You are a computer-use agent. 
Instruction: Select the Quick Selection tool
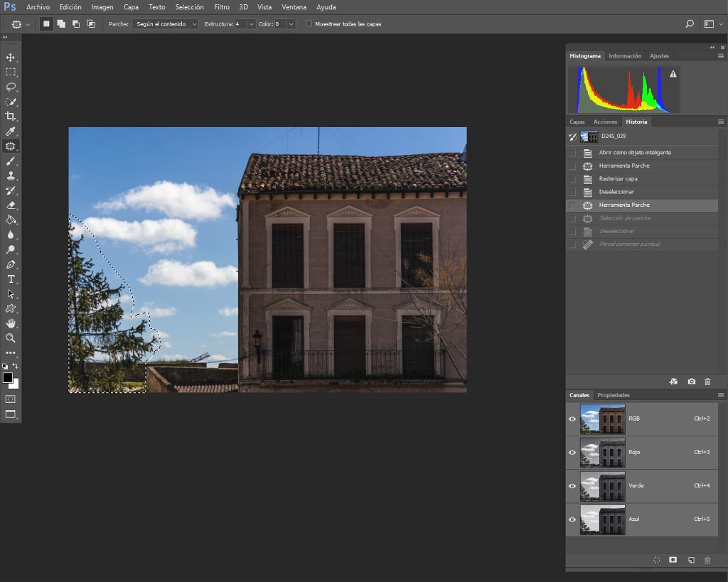[x=10, y=102]
